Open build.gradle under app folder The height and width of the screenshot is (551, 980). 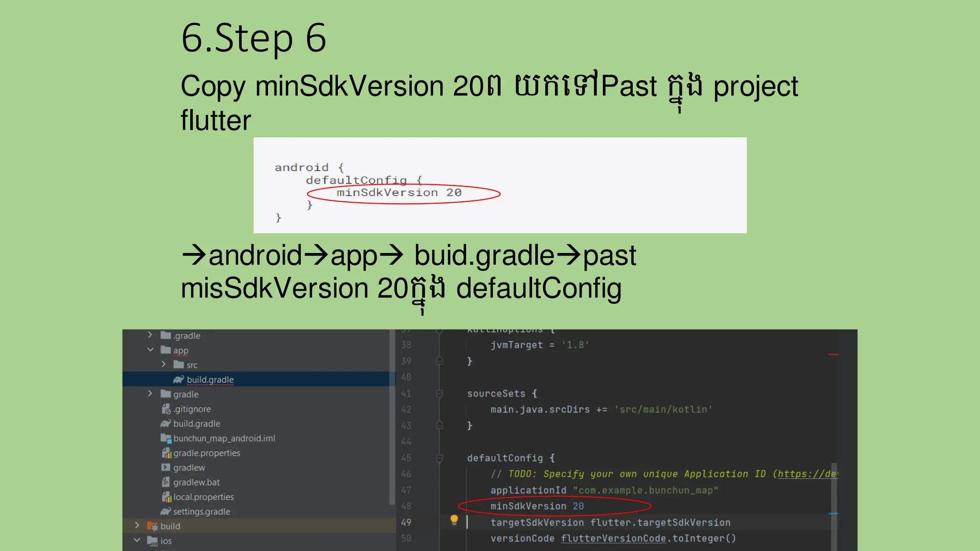click(x=210, y=380)
